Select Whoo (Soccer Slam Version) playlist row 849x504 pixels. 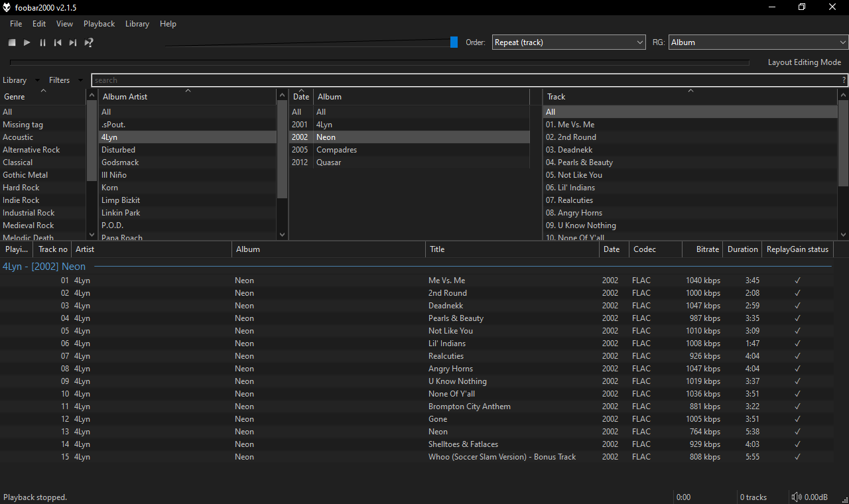point(417,457)
